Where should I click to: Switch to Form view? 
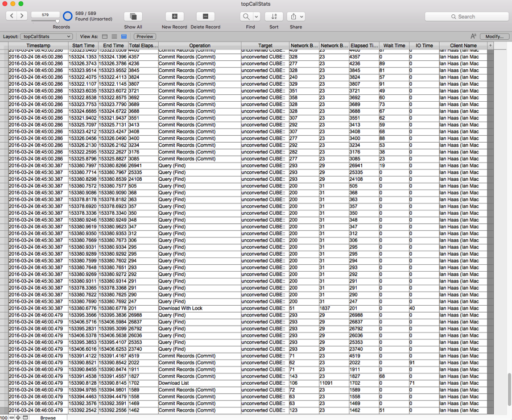click(x=105, y=36)
